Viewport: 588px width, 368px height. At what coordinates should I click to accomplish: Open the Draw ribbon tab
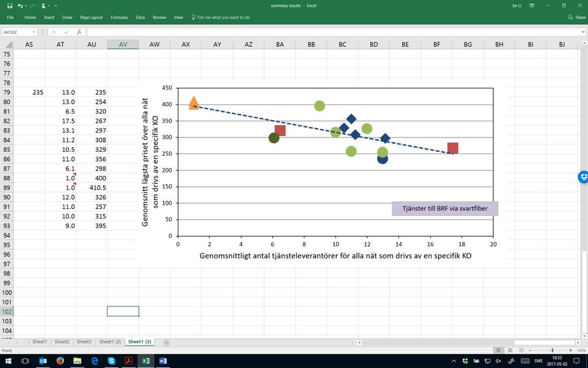coord(68,17)
